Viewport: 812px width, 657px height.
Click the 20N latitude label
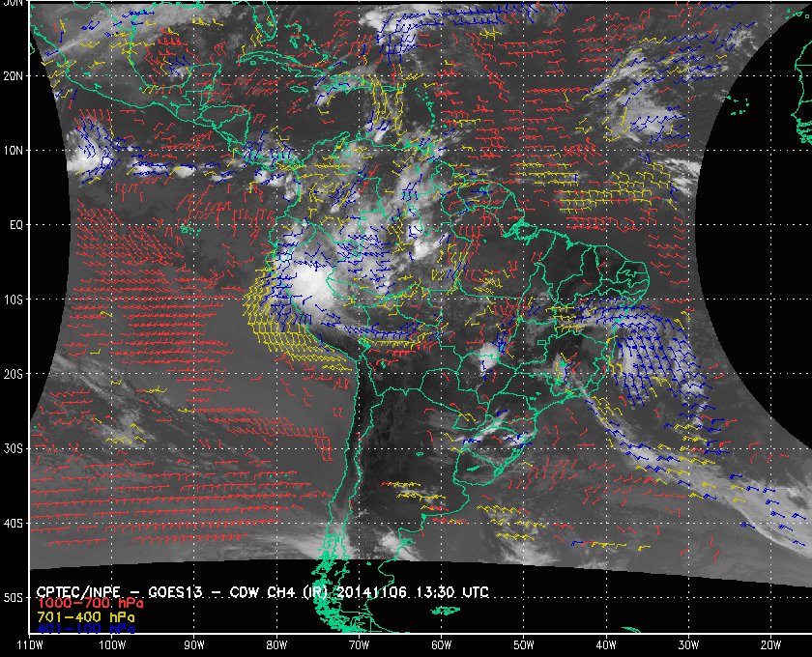tap(13, 76)
